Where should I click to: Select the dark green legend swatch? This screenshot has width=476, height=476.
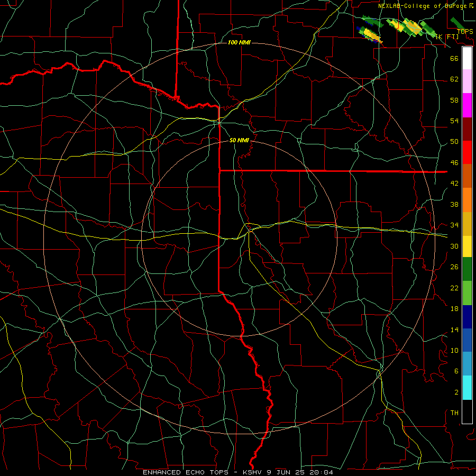coord(467,269)
